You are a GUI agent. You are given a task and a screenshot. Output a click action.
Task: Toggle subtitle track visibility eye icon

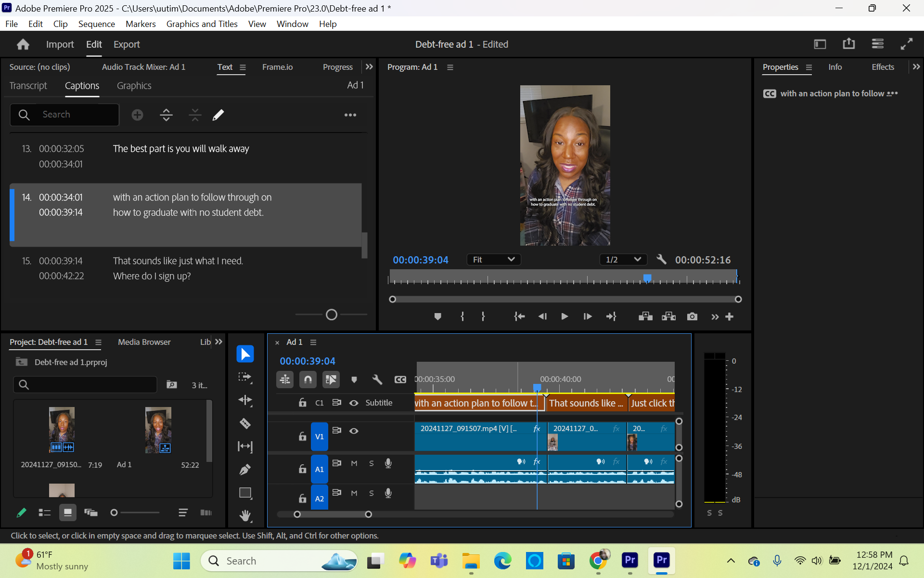(x=354, y=403)
